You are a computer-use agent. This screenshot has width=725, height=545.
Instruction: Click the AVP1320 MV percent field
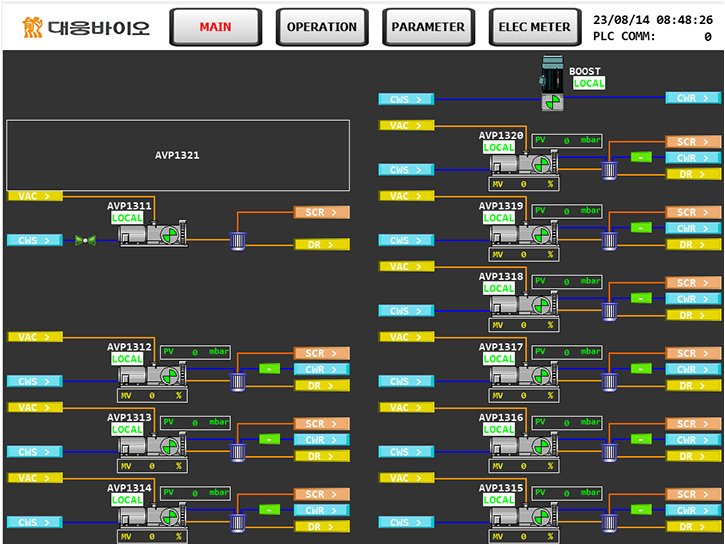(524, 184)
